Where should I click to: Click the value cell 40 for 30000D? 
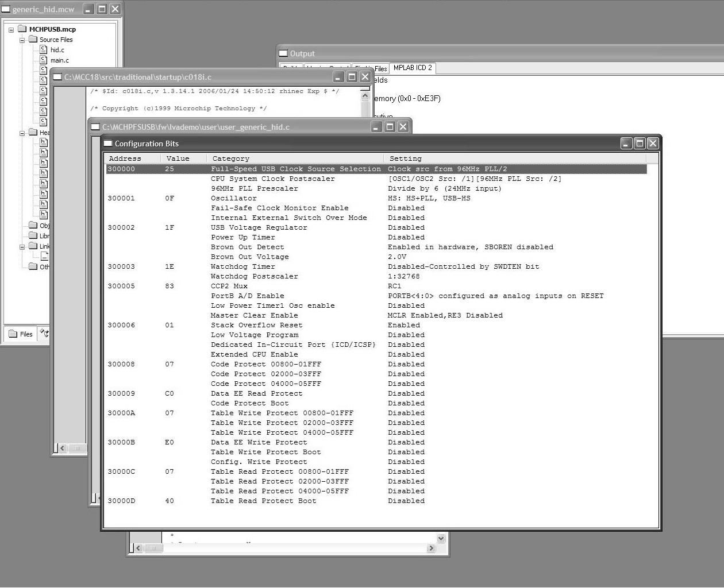tap(170, 501)
